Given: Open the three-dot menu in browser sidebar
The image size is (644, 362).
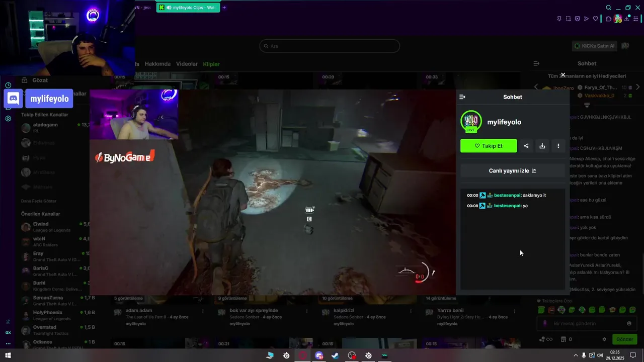Looking at the screenshot, I should pos(8,344).
